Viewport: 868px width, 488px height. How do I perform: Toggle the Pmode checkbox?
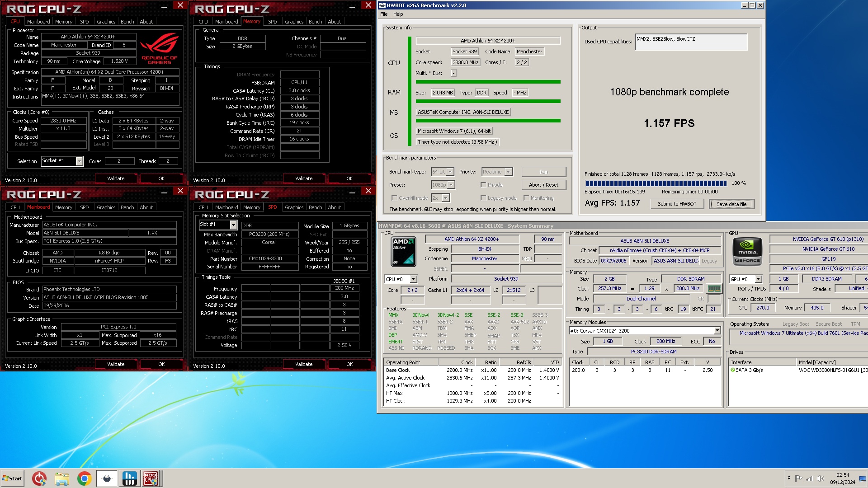pyautogui.click(x=483, y=185)
